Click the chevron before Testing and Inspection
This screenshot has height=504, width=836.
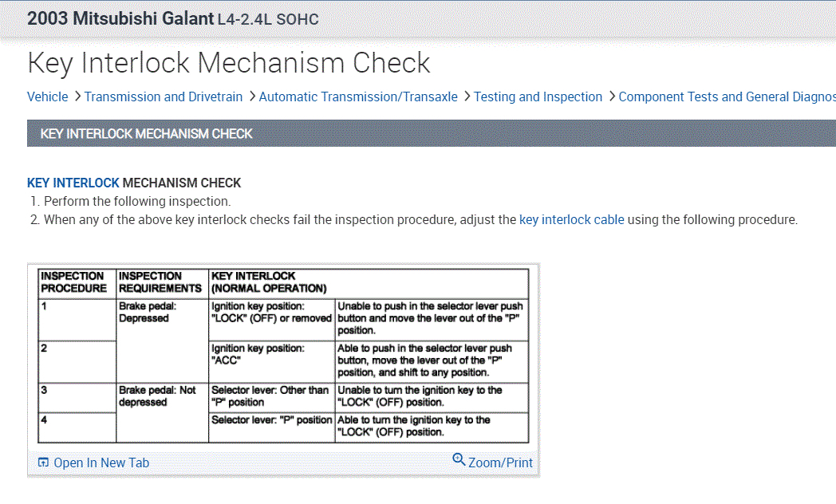click(x=467, y=96)
